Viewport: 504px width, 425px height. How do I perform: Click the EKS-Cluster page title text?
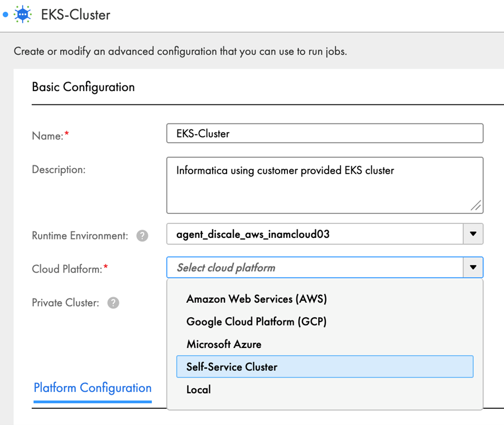tap(75, 15)
